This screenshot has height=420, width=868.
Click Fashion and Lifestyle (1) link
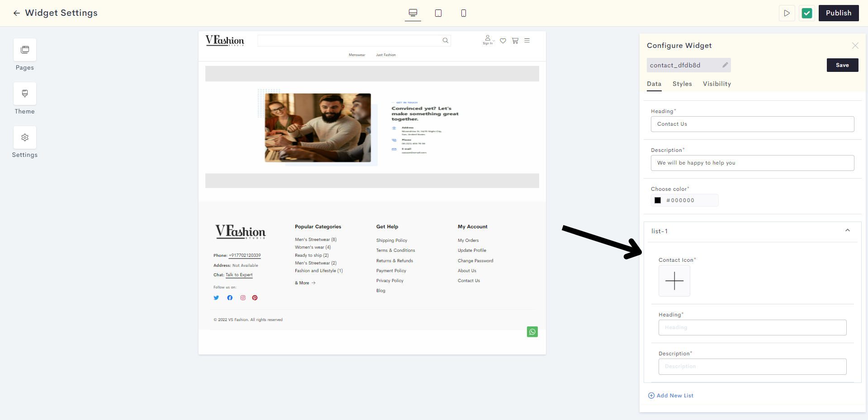point(319,271)
